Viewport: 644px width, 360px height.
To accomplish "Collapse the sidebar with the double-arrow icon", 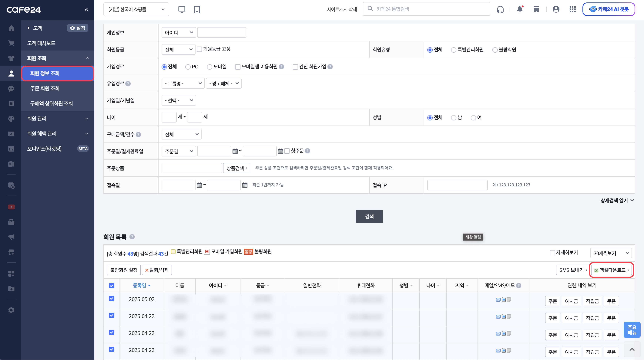I will 86,10.
